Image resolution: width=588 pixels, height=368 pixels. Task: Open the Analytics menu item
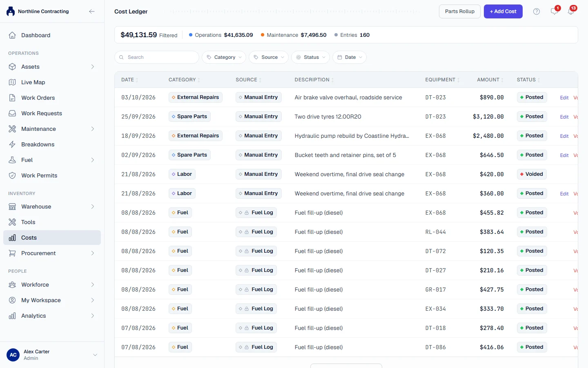click(x=52, y=316)
